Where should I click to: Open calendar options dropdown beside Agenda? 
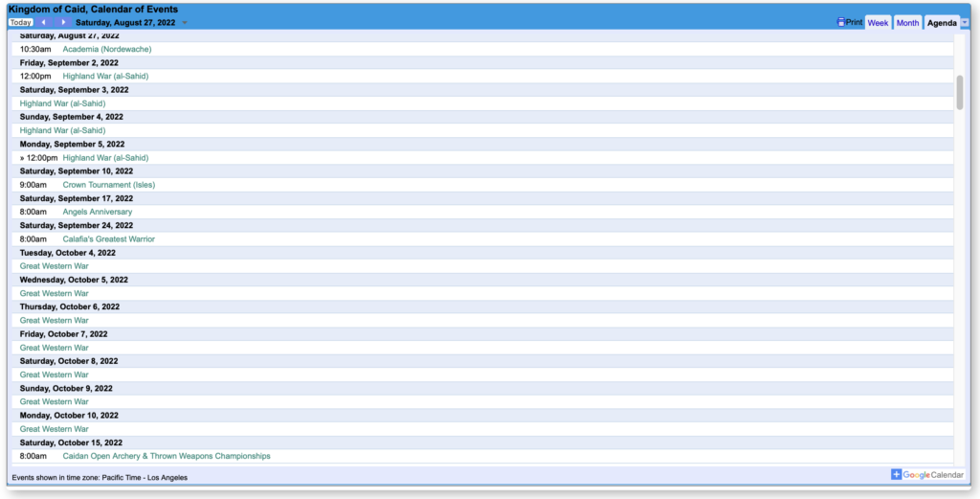(965, 23)
